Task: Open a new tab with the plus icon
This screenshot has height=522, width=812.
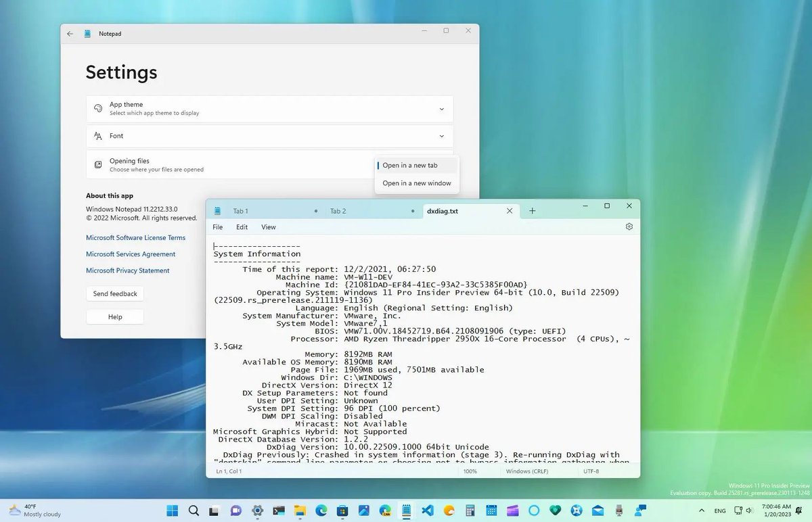Action: pyautogui.click(x=532, y=210)
